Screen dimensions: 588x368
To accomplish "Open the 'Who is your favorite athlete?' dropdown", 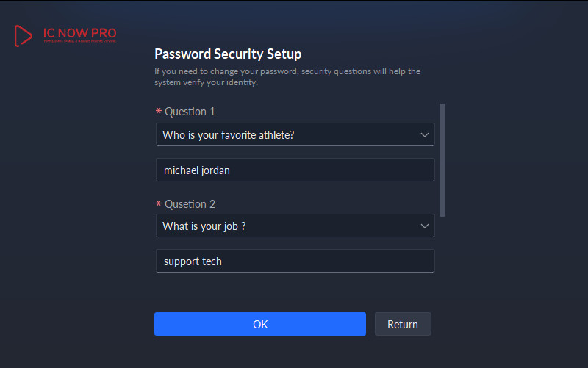I will point(287,135).
